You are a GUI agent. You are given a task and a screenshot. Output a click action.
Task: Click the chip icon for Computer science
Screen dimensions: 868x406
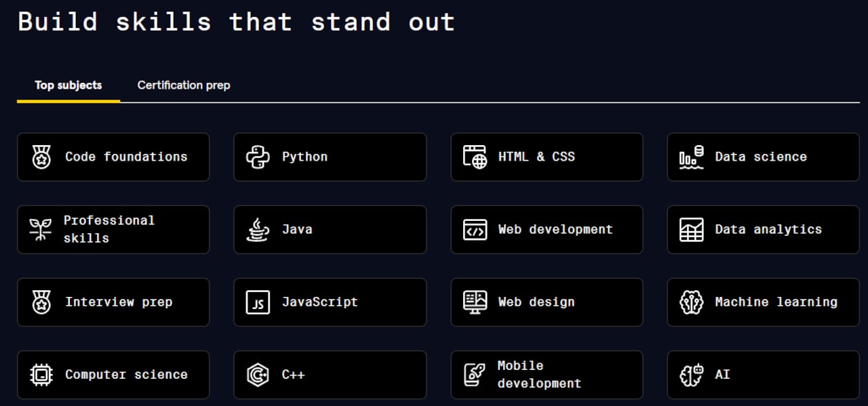tap(41, 375)
